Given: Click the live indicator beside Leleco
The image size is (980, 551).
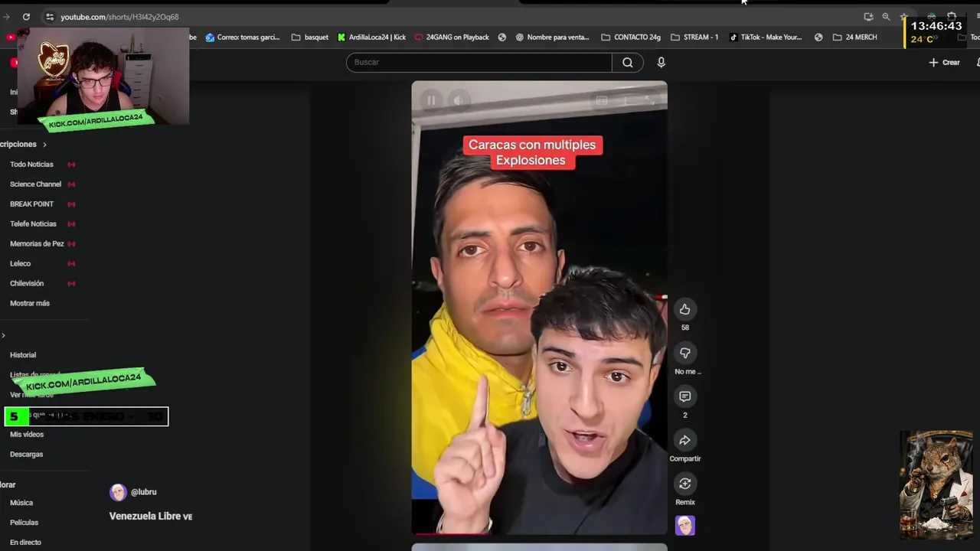Looking at the screenshot, I should (71, 264).
